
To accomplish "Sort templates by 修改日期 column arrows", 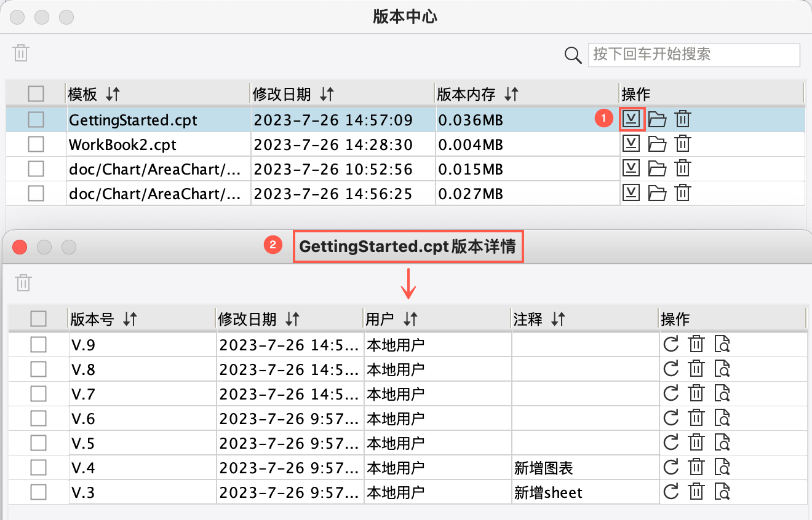I will click(327, 94).
